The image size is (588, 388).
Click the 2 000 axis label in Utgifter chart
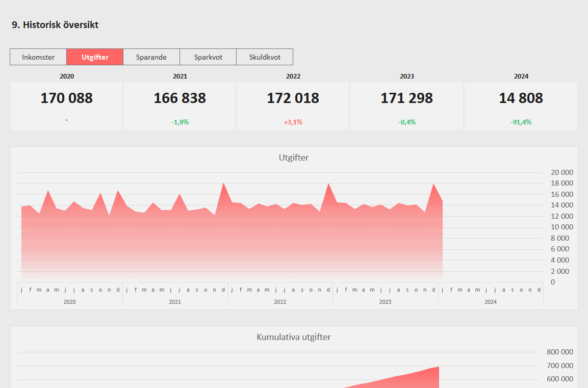pos(560,271)
